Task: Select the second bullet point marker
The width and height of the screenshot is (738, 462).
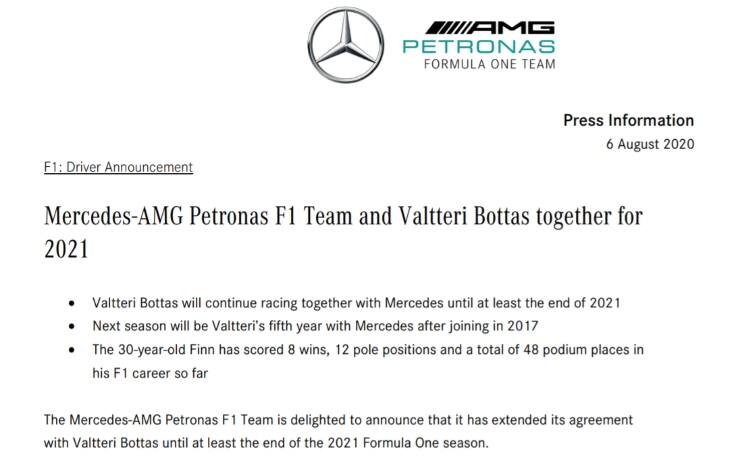Action: [70, 326]
